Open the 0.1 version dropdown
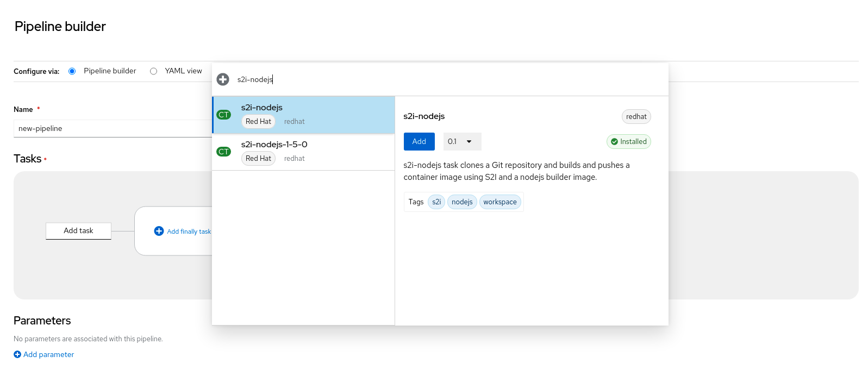Viewport: 868px width, 369px height. pyautogui.click(x=462, y=142)
